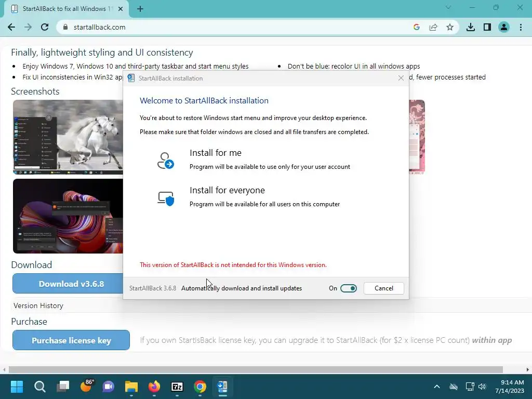Open Chrome side panel icon
Screen dimensions: 532x399
(x=487, y=27)
